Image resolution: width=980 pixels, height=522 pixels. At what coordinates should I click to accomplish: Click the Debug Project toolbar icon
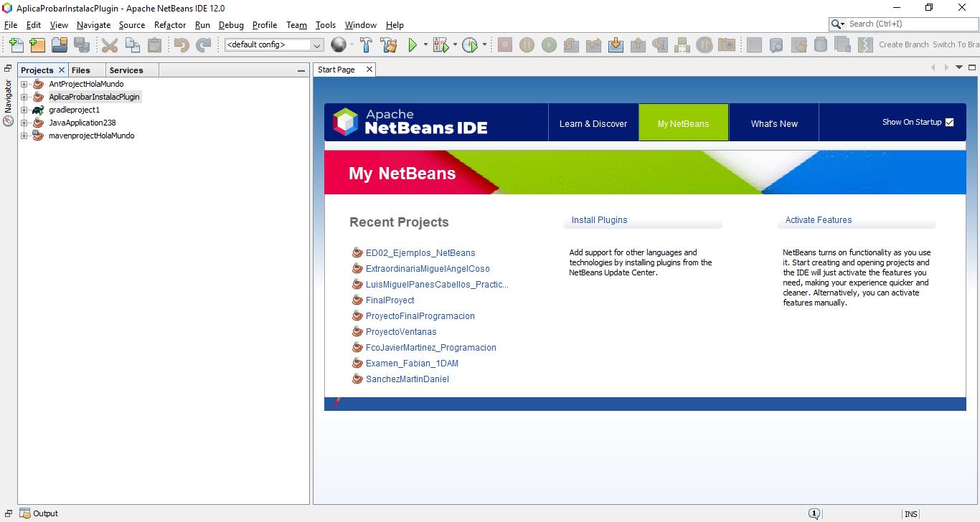pos(440,45)
